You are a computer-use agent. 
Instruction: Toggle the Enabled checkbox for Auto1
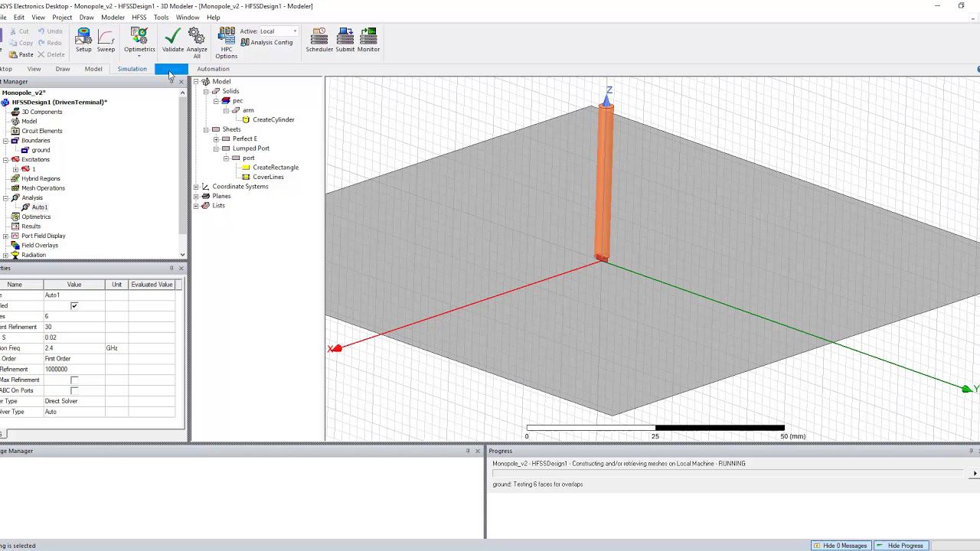click(74, 306)
